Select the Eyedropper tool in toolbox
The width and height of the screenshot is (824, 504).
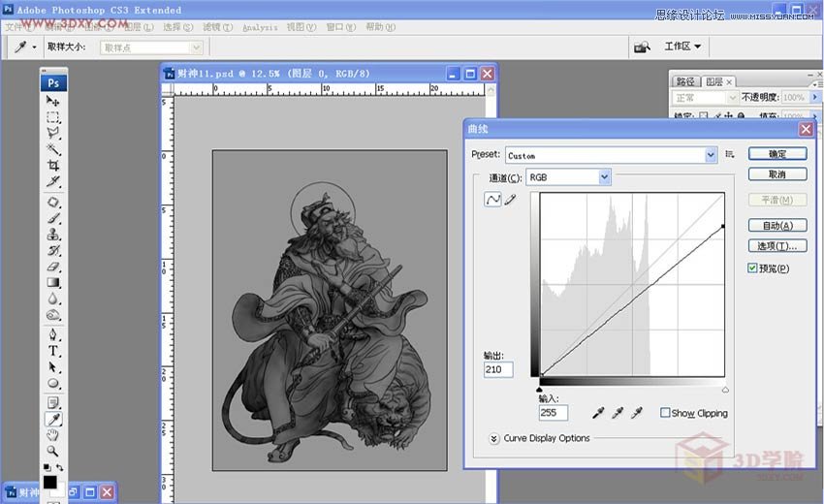click(53, 419)
